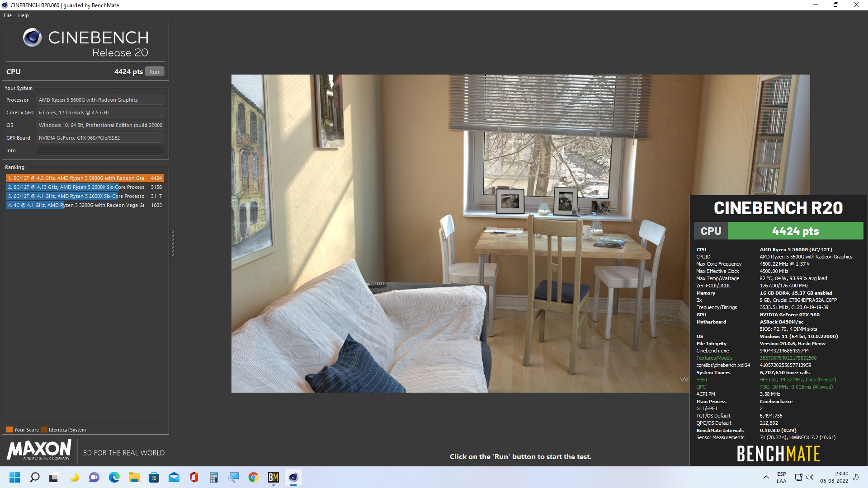The width and height of the screenshot is (868, 488).
Task: Select ranking row 1 with score 4424
Action: (x=85, y=178)
